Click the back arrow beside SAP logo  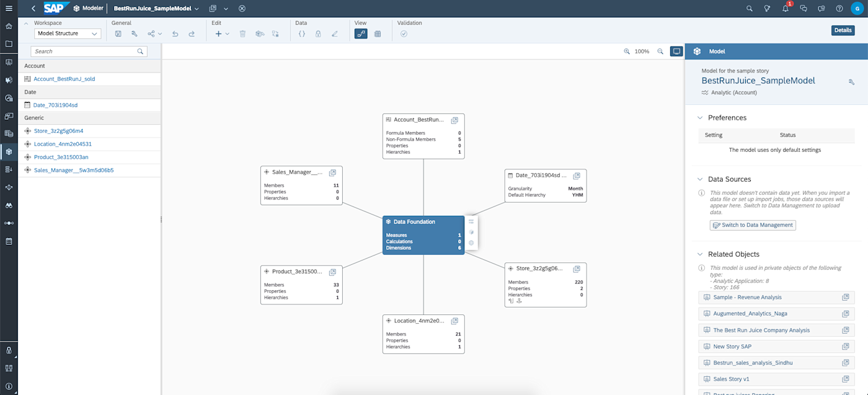33,9
